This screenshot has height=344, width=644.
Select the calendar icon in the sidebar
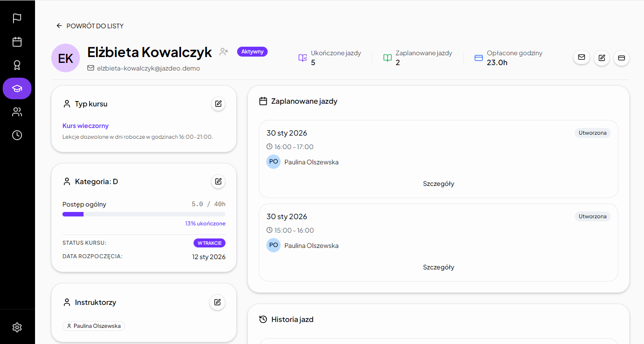pyautogui.click(x=17, y=41)
